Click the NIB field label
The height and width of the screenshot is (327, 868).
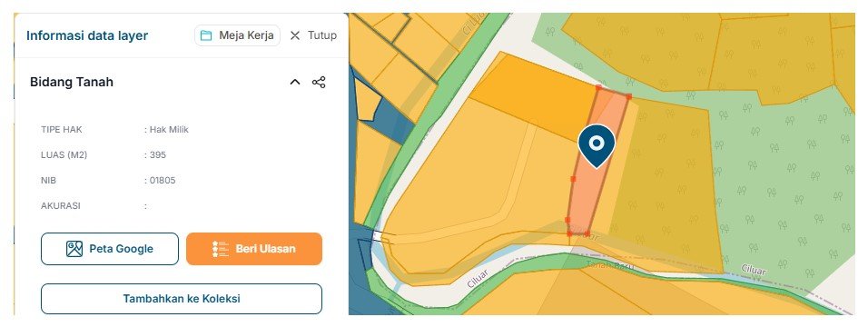click(49, 181)
